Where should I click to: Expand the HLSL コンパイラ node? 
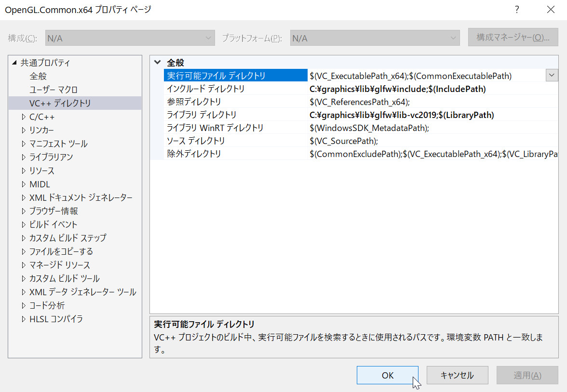[x=24, y=319]
